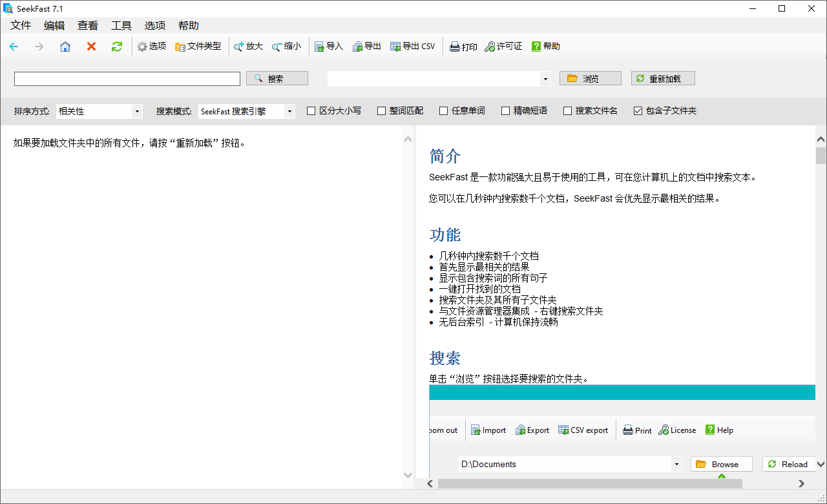Click the 简介 heading

click(x=445, y=156)
